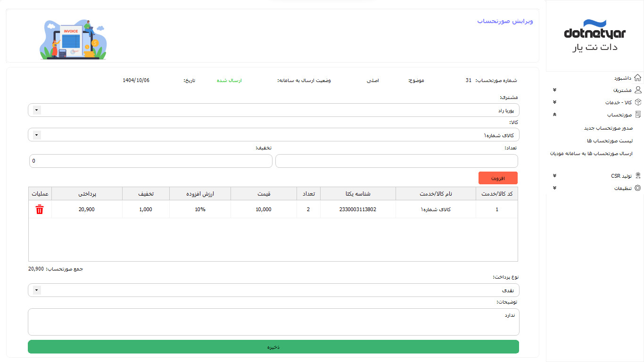Click the quantity (تعداد) input field

(396, 161)
